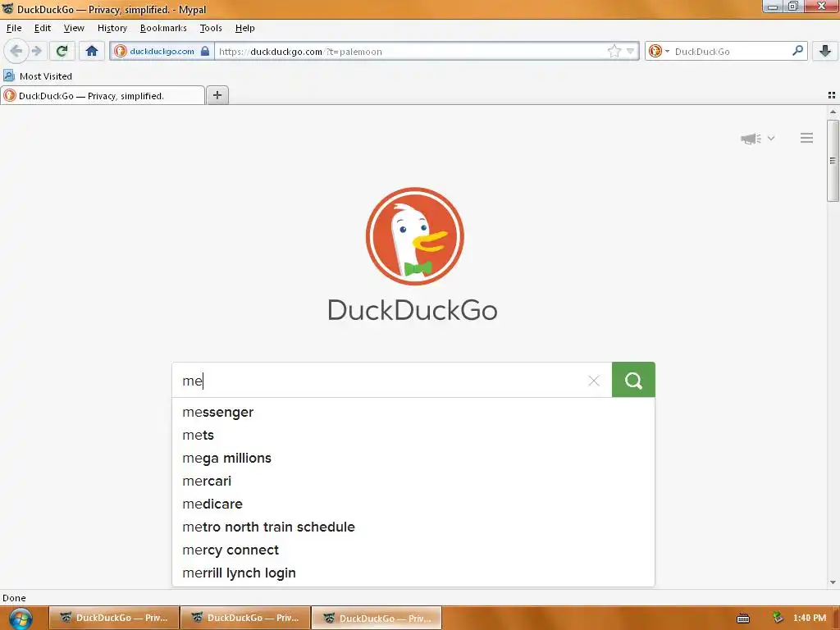840x630 pixels.
Task: Click the 1:40 PM clock
Action: [x=810, y=618]
